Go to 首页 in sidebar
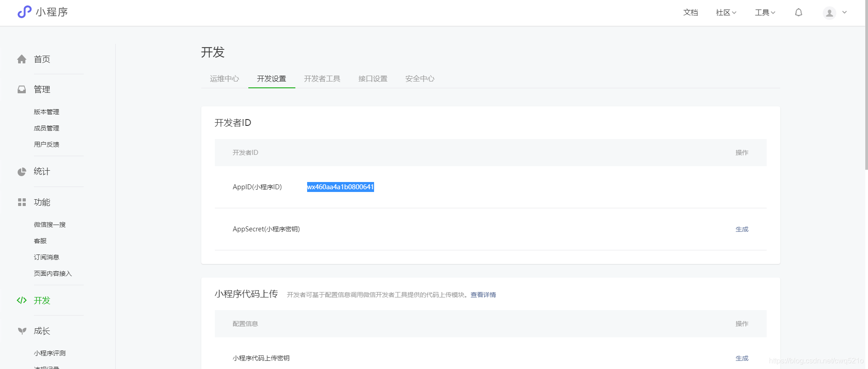This screenshot has width=868, height=369. (42, 59)
